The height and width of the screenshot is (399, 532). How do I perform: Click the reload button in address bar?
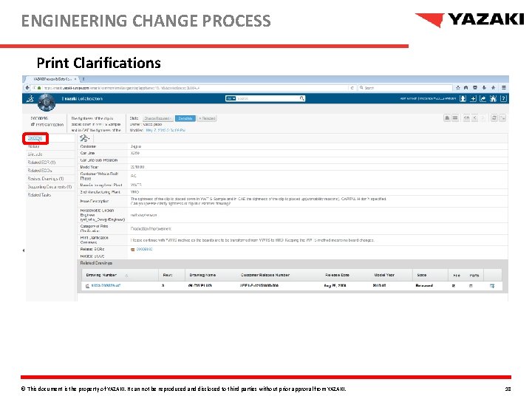click(352, 88)
